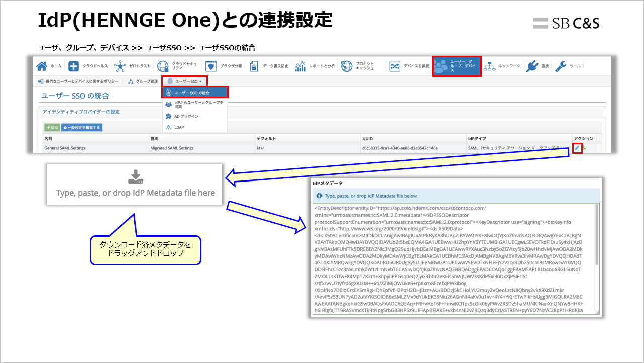Open the デバイスを接続 section
Viewport: 644px width, 363px height.
pyautogui.click(x=409, y=66)
